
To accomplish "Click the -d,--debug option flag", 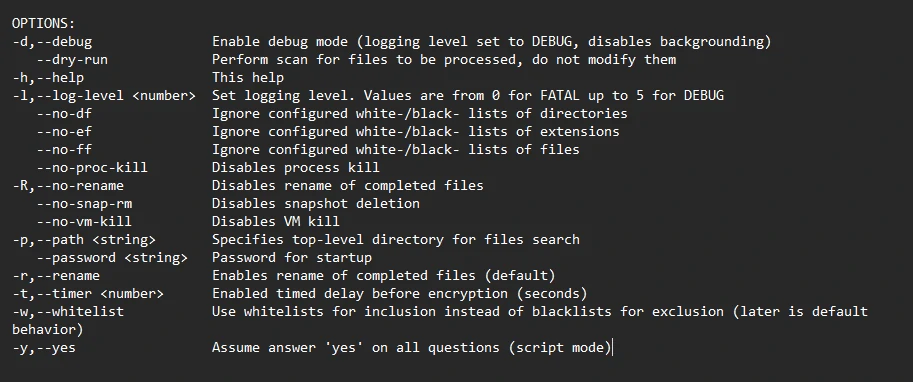I will click(x=52, y=42).
